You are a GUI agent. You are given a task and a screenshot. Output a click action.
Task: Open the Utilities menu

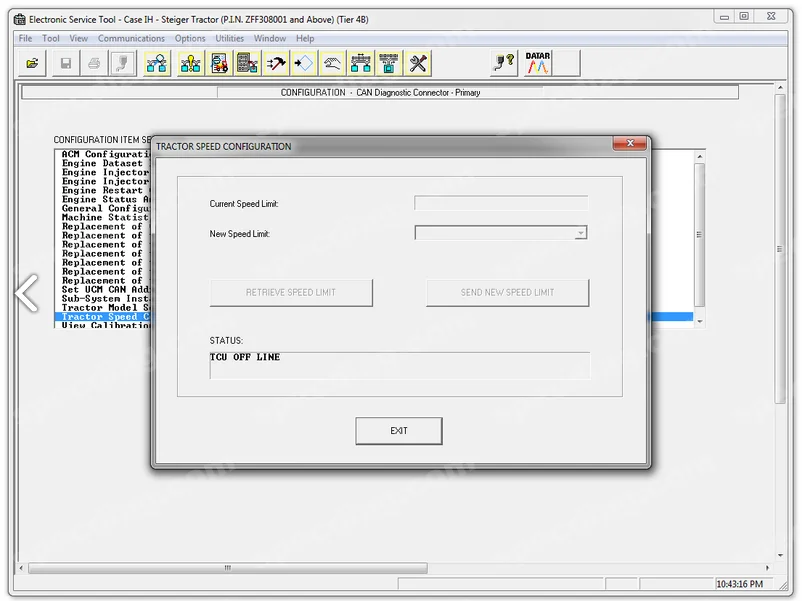pyautogui.click(x=229, y=38)
